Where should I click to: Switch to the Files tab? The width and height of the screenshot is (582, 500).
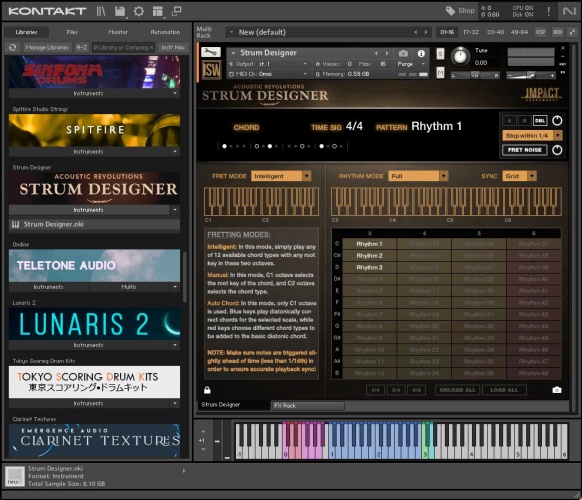coord(72,32)
